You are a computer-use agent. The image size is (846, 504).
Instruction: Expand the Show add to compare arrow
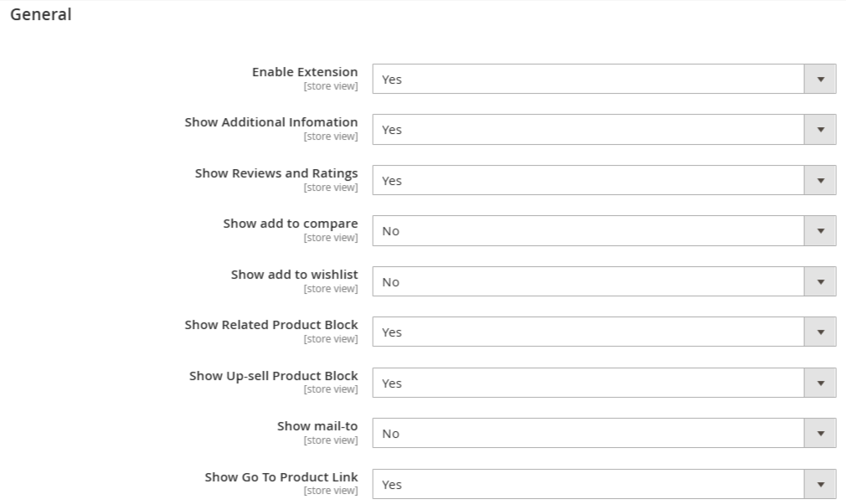click(820, 231)
